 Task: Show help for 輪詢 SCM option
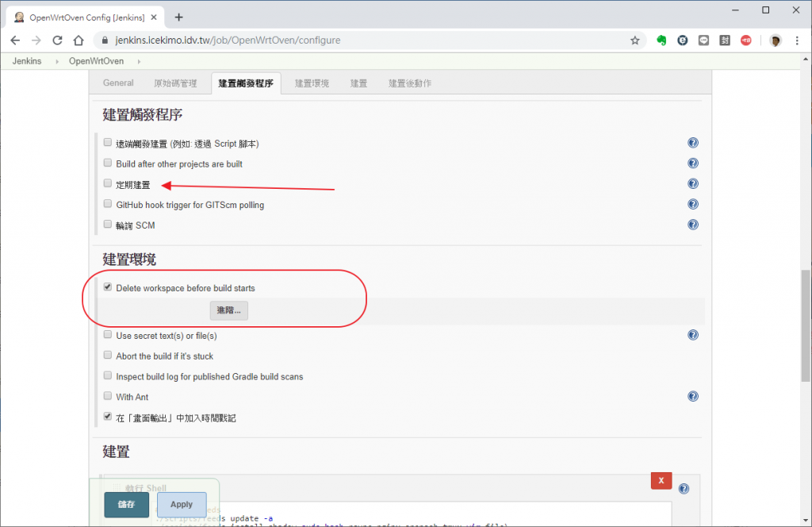pos(693,225)
